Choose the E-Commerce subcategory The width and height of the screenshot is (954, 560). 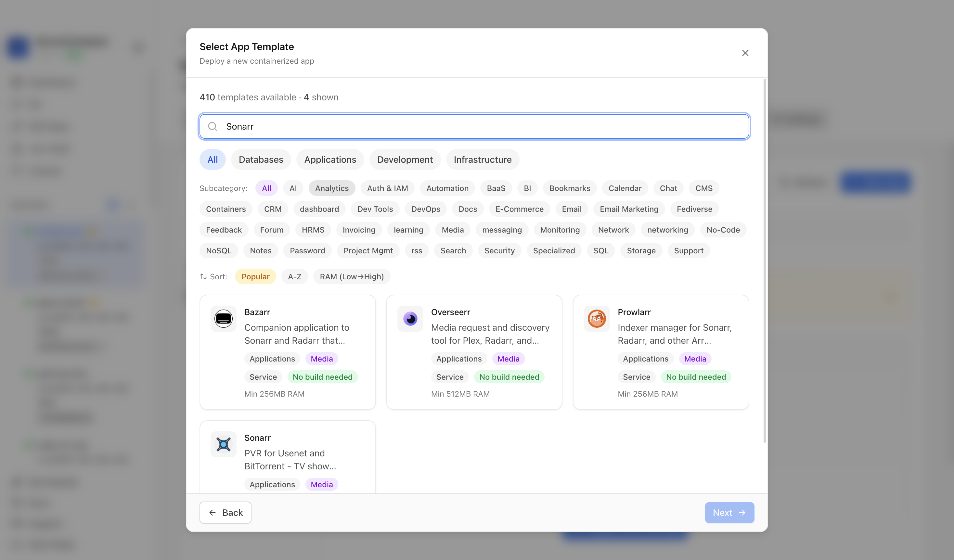click(x=519, y=209)
